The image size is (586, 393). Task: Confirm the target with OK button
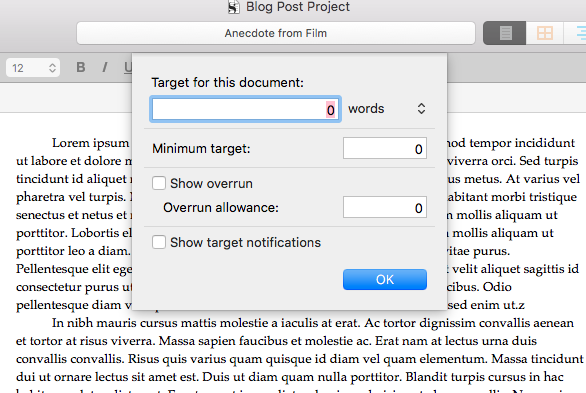[385, 279]
